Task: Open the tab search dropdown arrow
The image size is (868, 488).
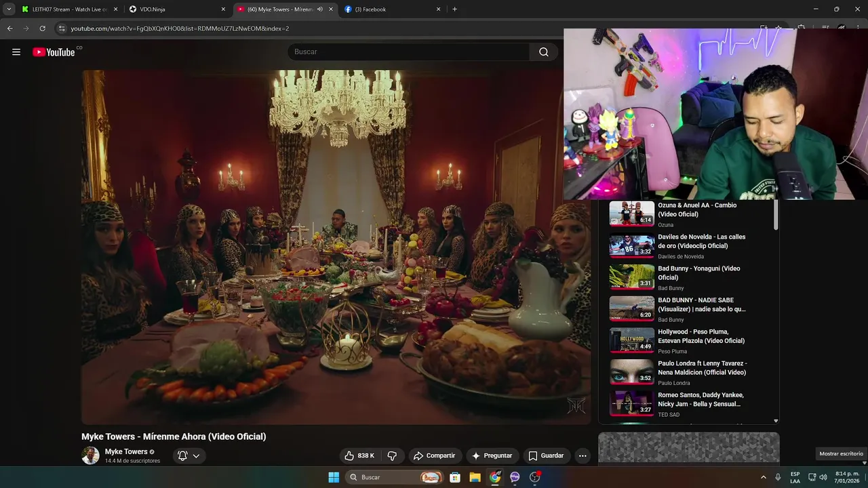Action: [x=9, y=9]
